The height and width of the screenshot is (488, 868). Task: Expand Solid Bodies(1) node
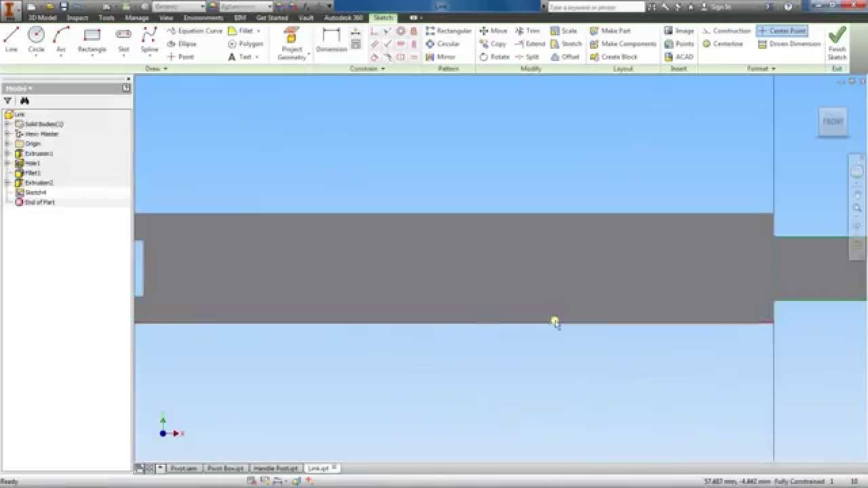click(x=7, y=124)
